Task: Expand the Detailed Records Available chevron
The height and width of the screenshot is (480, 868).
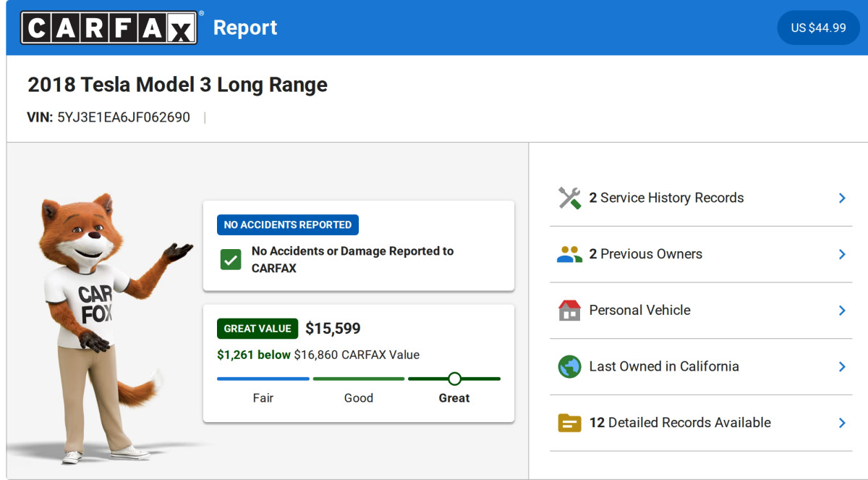Action: coord(842,423)
